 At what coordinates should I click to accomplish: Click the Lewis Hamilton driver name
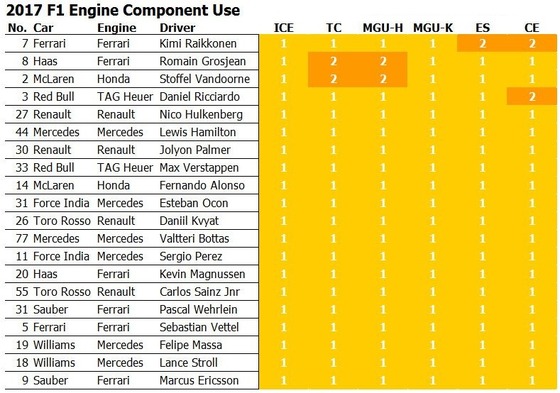(x=198, y=132)
